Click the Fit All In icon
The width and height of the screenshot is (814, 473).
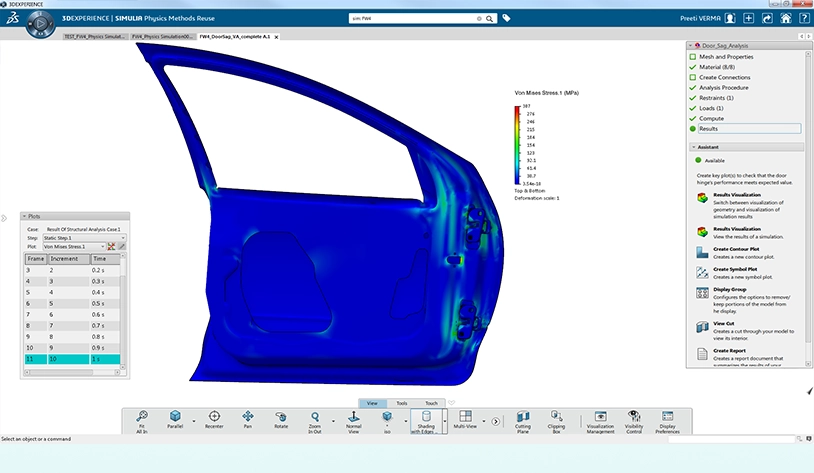[142, 416]
